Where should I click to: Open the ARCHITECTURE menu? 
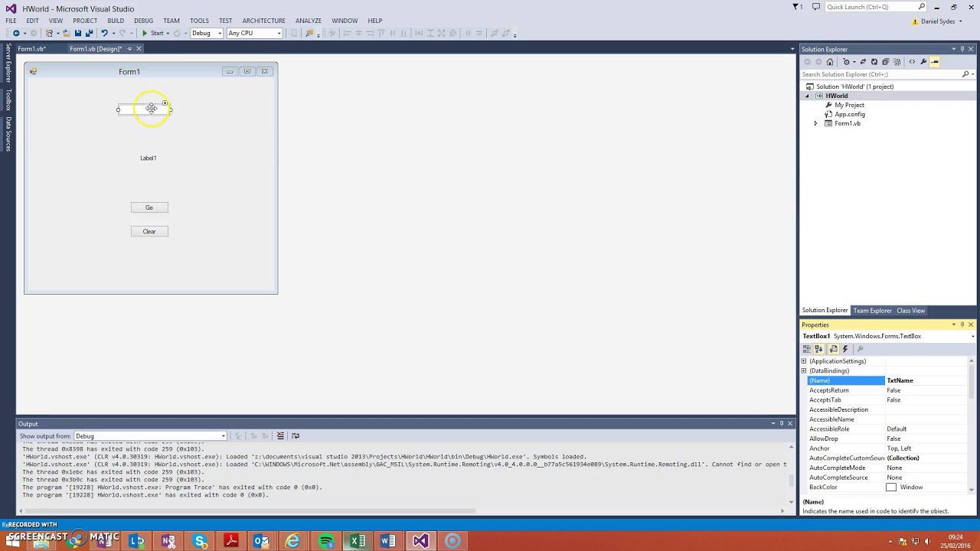click(x=263, y=21)
